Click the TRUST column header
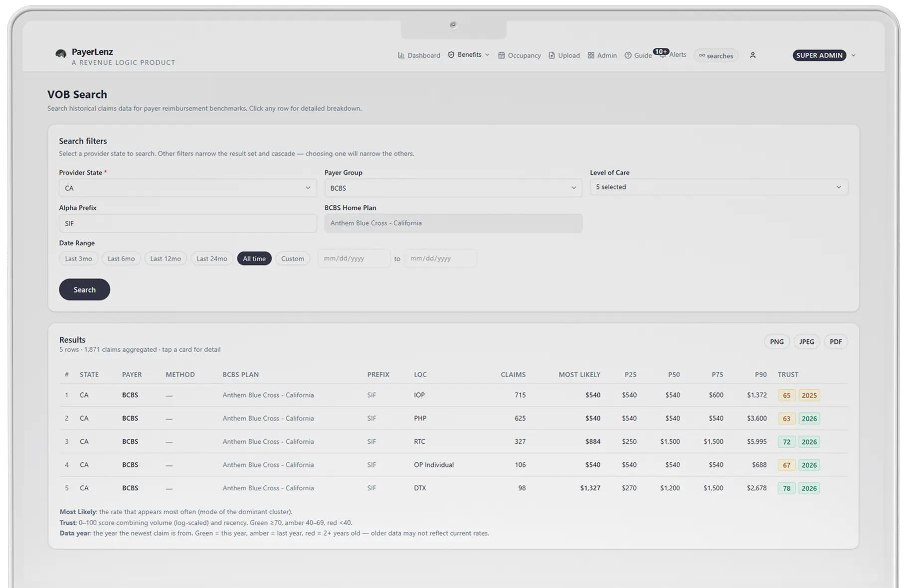The image size is (906, 588). click(788, 375)
